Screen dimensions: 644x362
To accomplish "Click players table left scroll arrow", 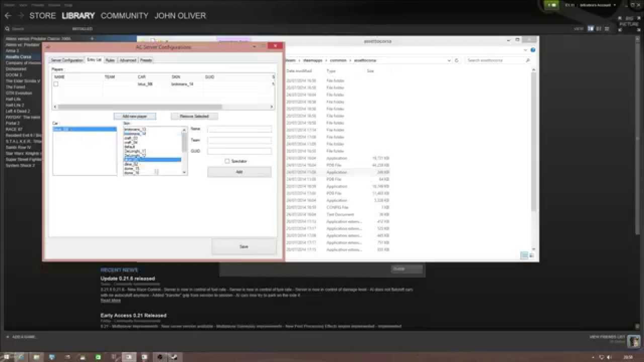I will [55, 107].
